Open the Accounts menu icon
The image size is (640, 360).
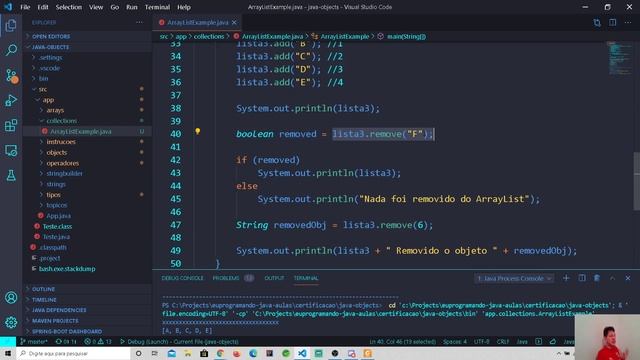pyautogui.click(x=11, y=298)
